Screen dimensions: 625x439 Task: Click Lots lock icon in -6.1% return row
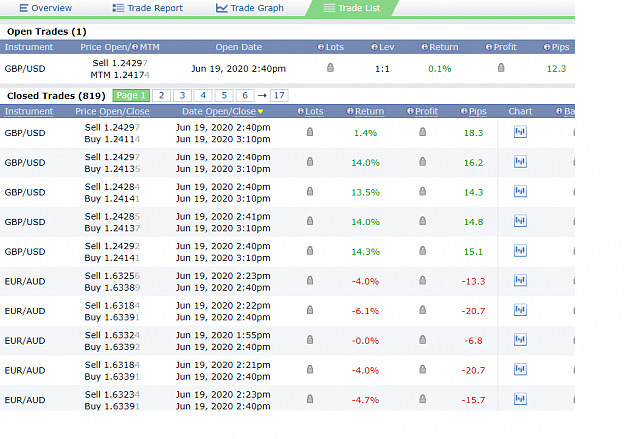(310, 310)
